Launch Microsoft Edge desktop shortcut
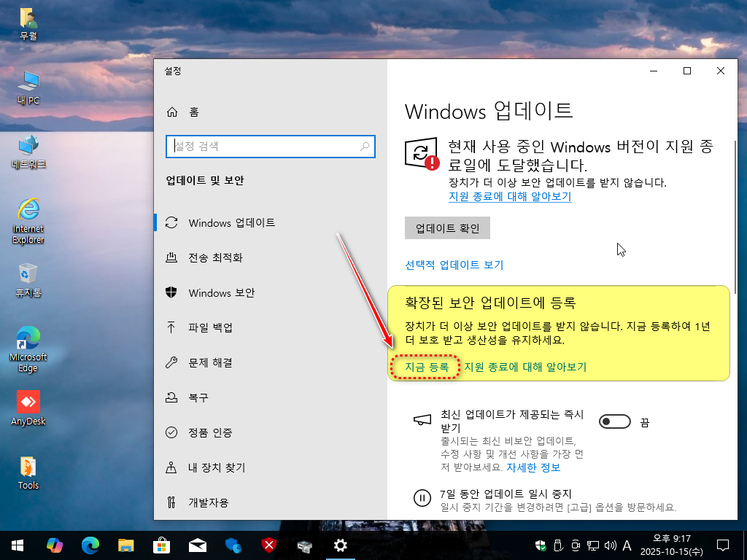Screen dimensions: 747x560 28,349
